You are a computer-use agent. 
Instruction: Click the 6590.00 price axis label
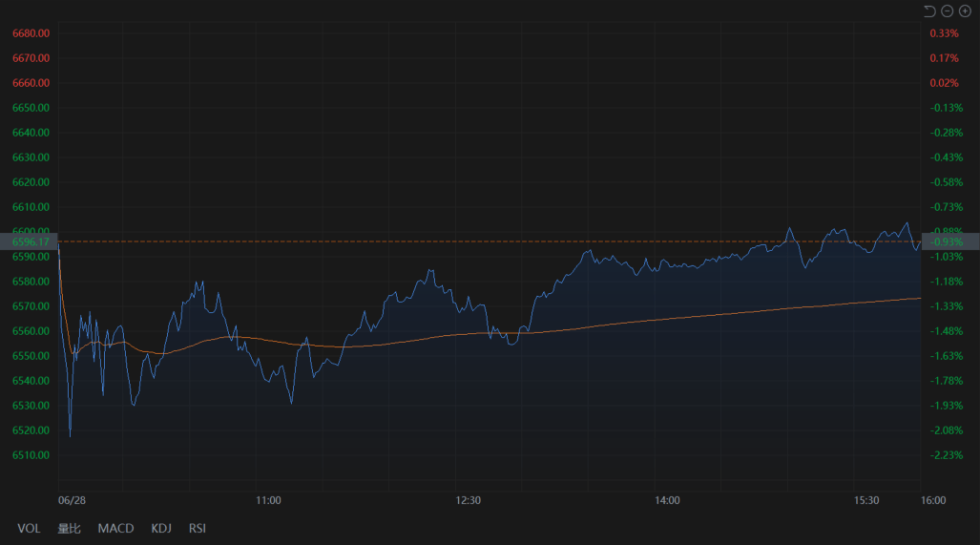[x=31, y=257]
